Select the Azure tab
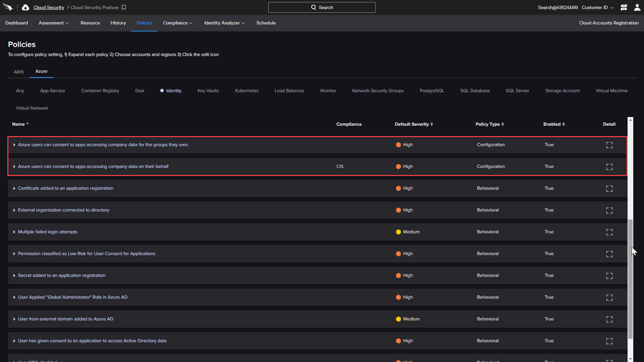This screenshot has height=362, width=644. click(42, 71)
